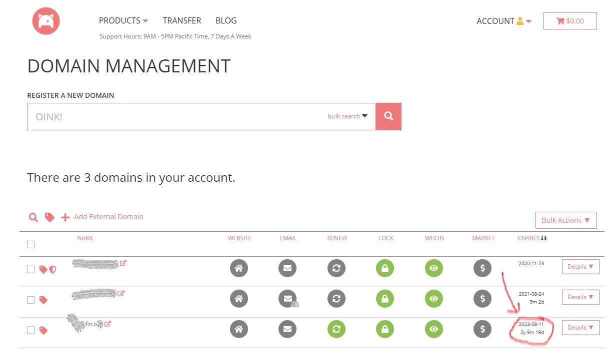Click market dollar icon for 2020-11-23 domain
The height and width of the screenshot is (364, 608).
(482, 269)
